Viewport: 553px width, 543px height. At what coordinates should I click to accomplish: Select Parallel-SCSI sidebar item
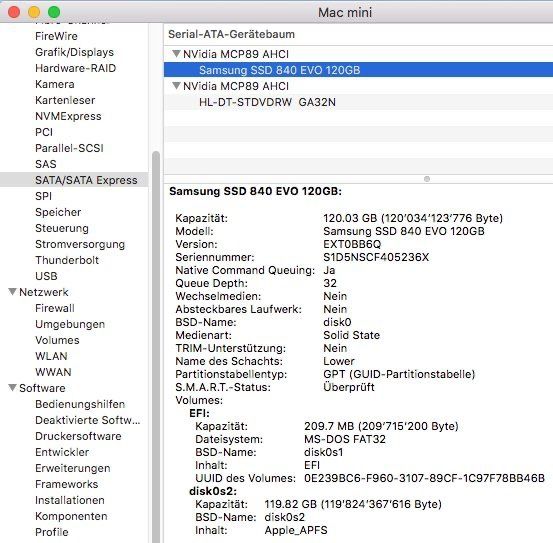(69, 148)
